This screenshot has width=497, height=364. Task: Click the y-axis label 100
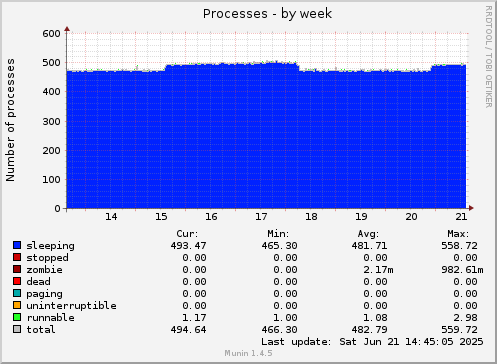click(51, 180)
